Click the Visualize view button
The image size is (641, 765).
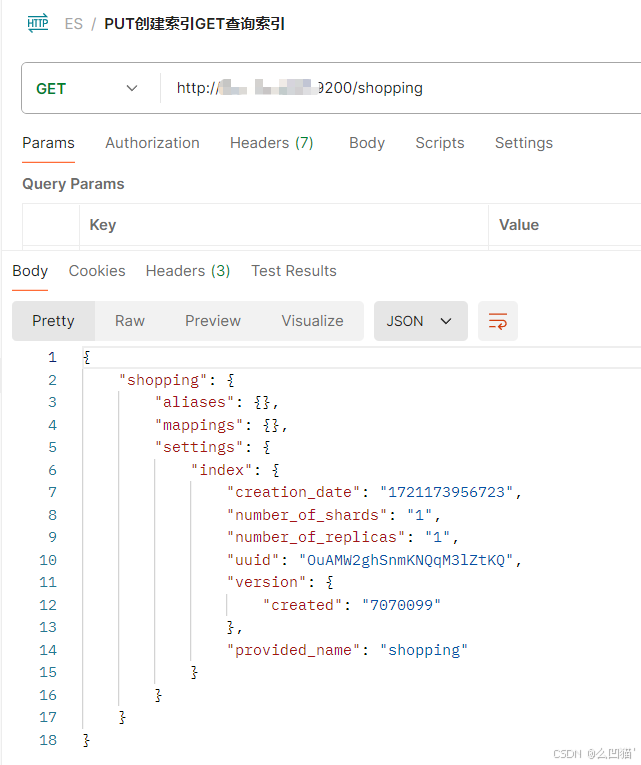point(312,321)
